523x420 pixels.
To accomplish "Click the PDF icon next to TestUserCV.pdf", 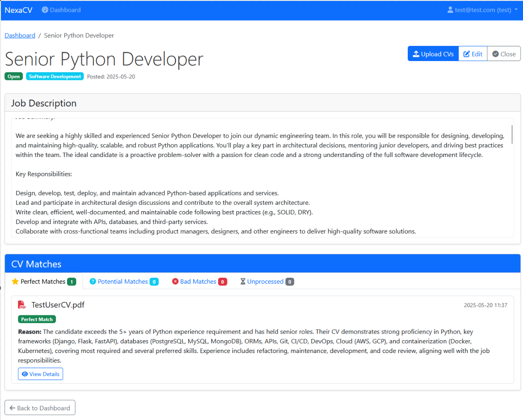I will pos(21,304).
